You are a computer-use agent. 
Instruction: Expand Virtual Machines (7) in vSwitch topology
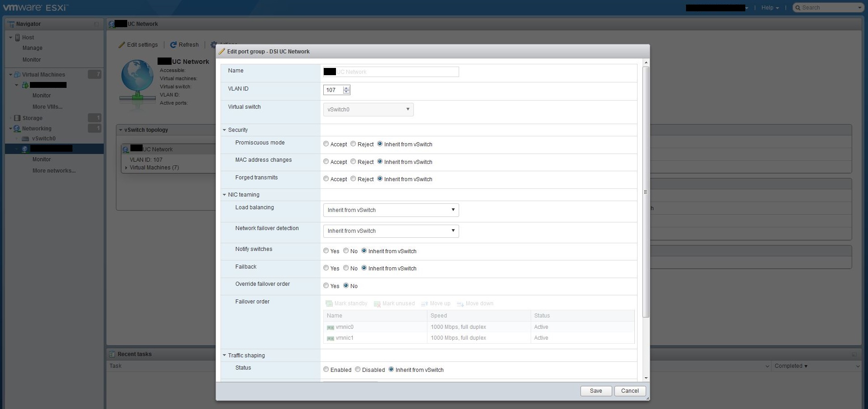coord(126,168)
